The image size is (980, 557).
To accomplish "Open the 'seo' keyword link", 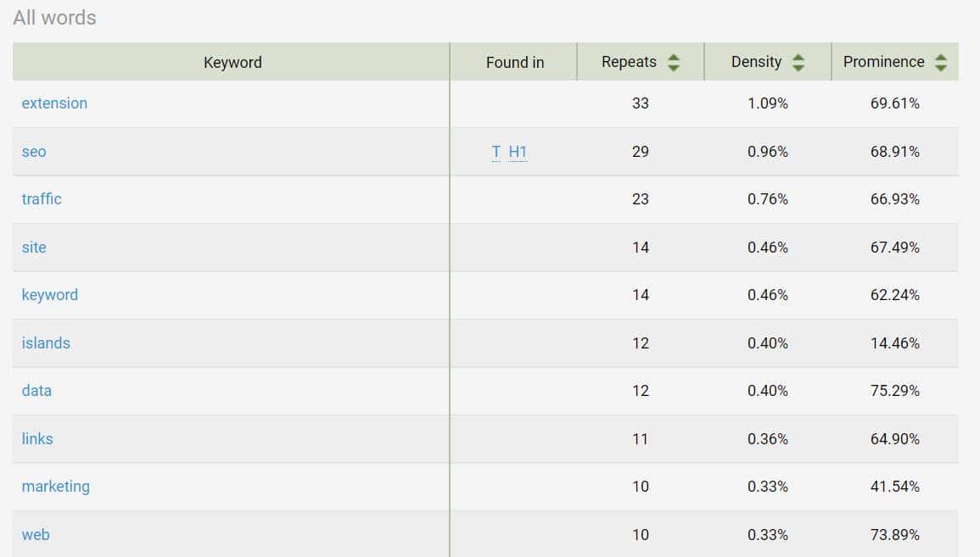I will [x=34, y=152].
